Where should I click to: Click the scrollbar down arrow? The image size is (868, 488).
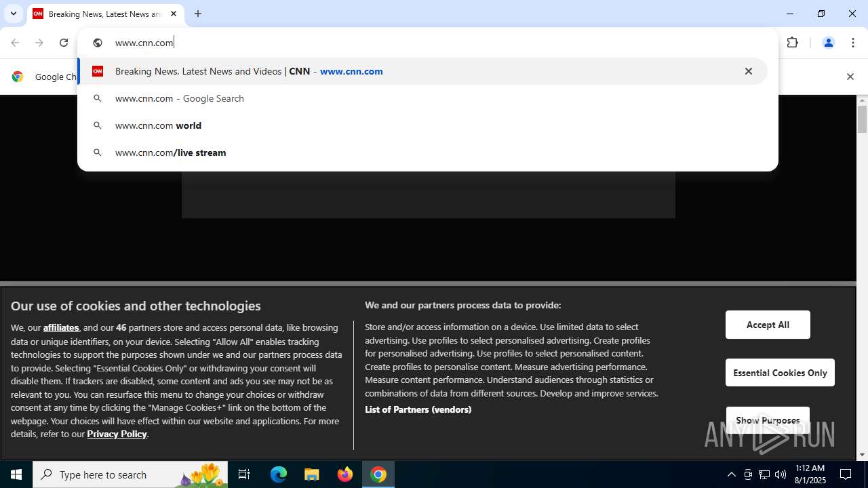(x=862, y=455)
